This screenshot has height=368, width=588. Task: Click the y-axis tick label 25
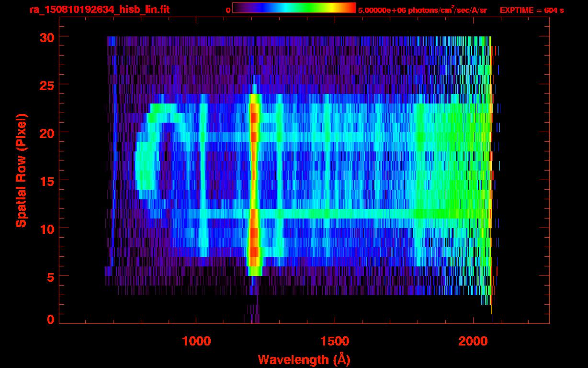point(46,85)
